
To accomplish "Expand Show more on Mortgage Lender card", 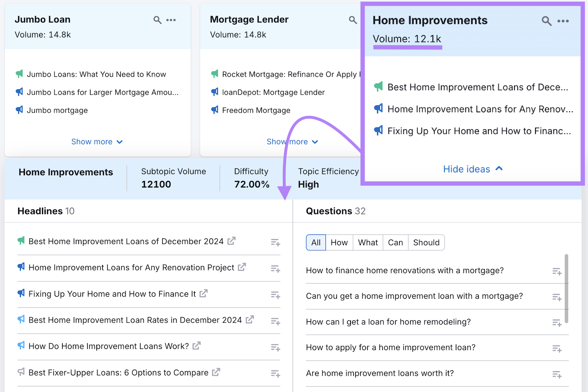I will click(x=293, y=142).
